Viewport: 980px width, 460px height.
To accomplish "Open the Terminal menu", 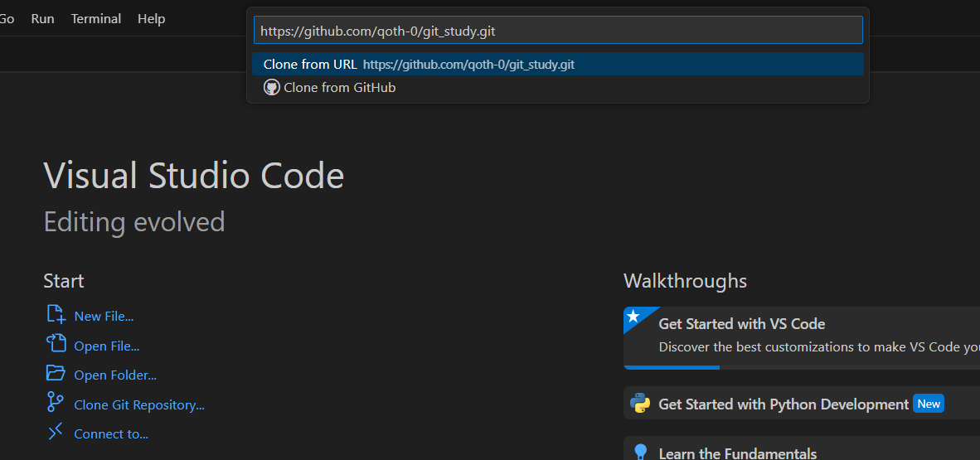I will point(95,19).
